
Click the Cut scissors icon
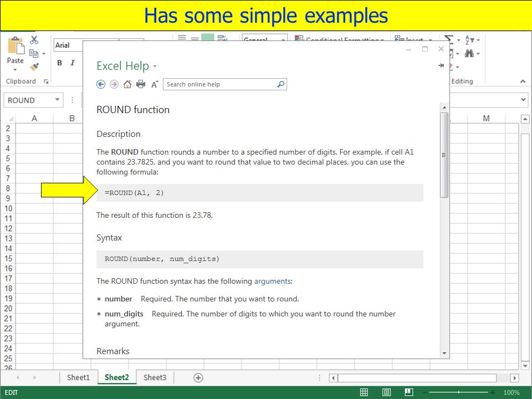[34, 40]
